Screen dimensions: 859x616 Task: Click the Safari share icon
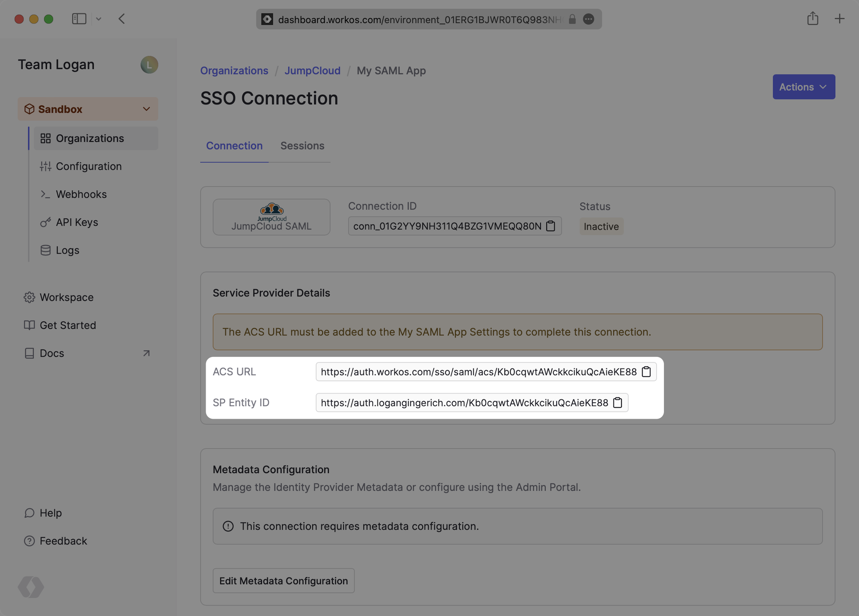click(812, 19)
